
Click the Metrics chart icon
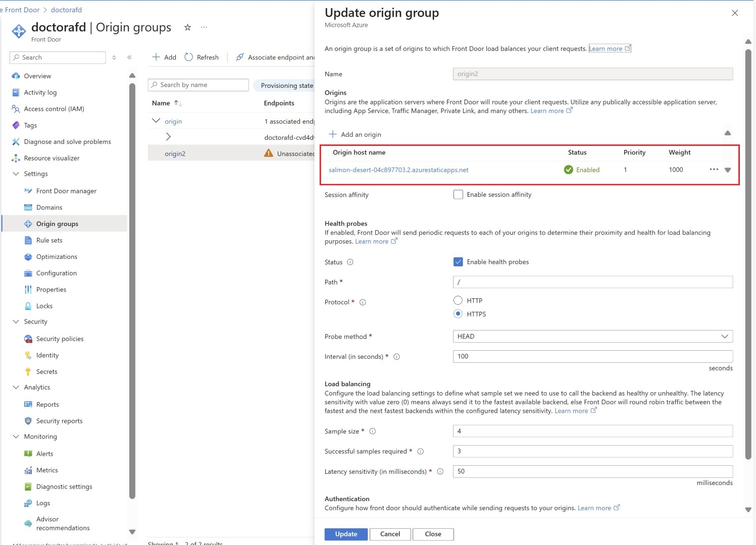[28, 470]
